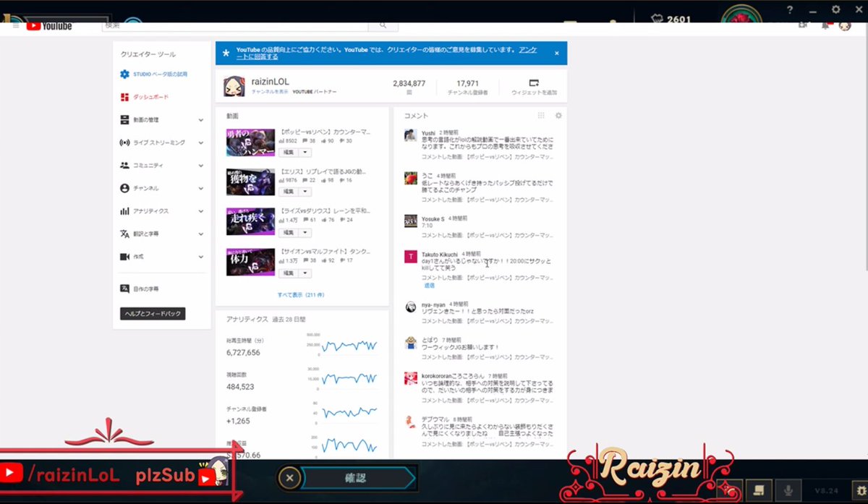The width and height of the screenshot is (868, 504).
Task: Click the League client help question mark
Action: click(x=790, y=9)
